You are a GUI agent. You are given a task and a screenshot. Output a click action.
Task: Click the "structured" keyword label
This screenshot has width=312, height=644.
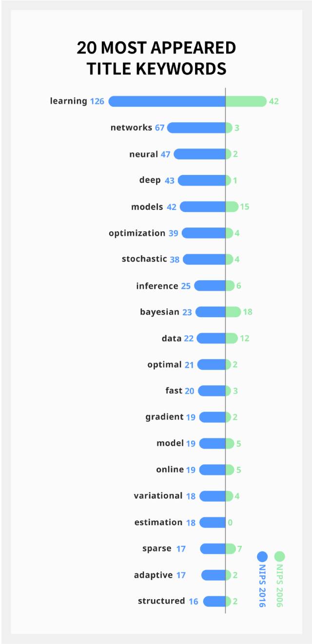coord(161,601)
